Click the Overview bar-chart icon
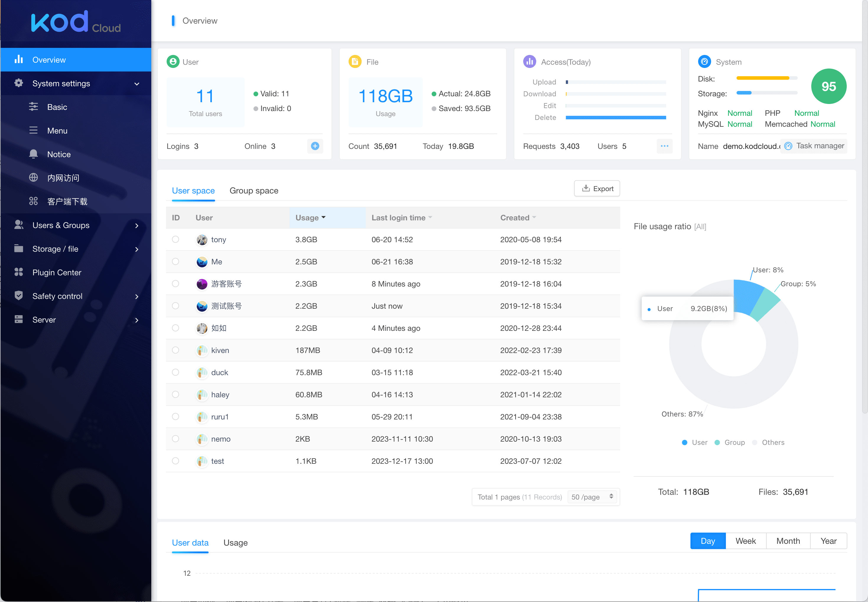The height and width of the screenshot is (602, 868). pyautogui.click(x=19, y=59)
